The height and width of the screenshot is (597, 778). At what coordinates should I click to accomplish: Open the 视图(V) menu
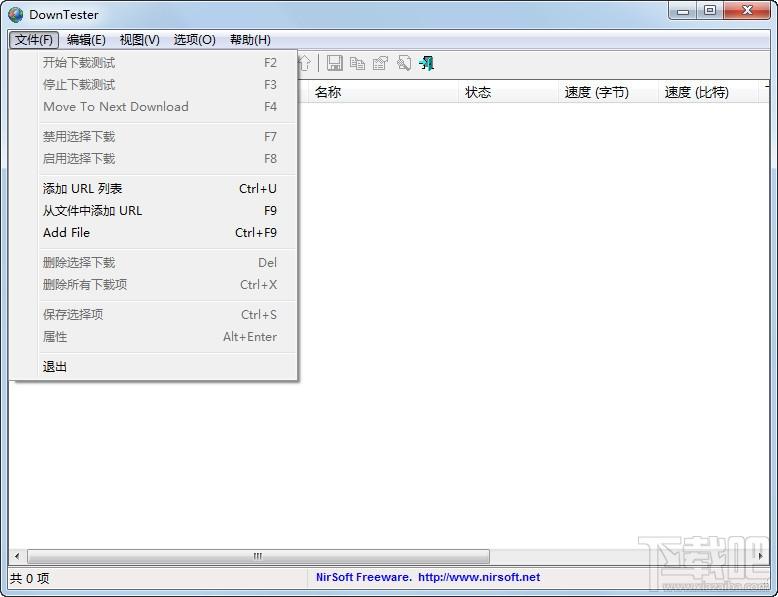(x=139, y=40)
